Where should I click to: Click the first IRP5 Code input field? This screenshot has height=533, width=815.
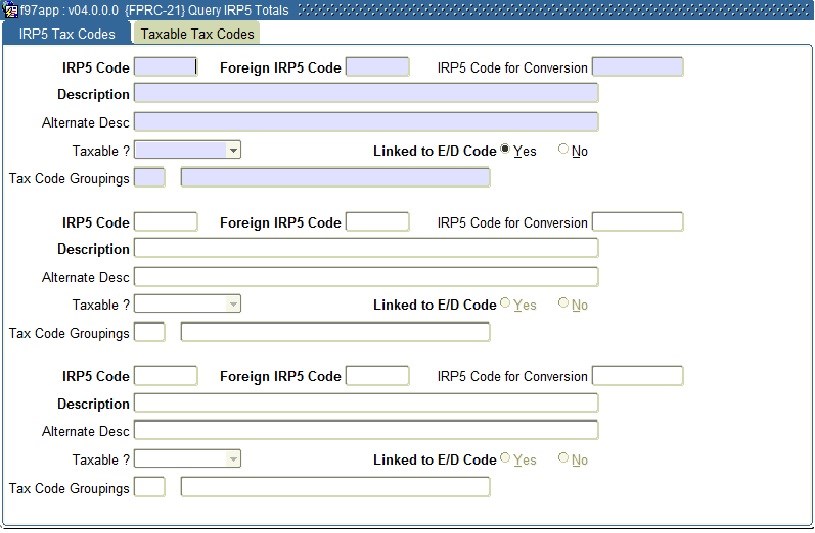coord(165,67)
